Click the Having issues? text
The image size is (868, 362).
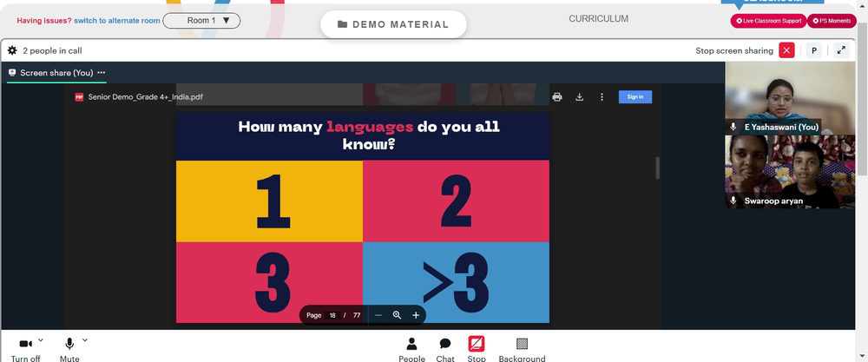coord(44,21)
